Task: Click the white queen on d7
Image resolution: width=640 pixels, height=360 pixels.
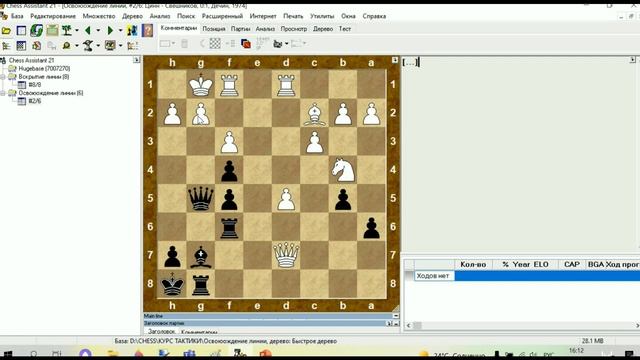Action: pos(286,255)
